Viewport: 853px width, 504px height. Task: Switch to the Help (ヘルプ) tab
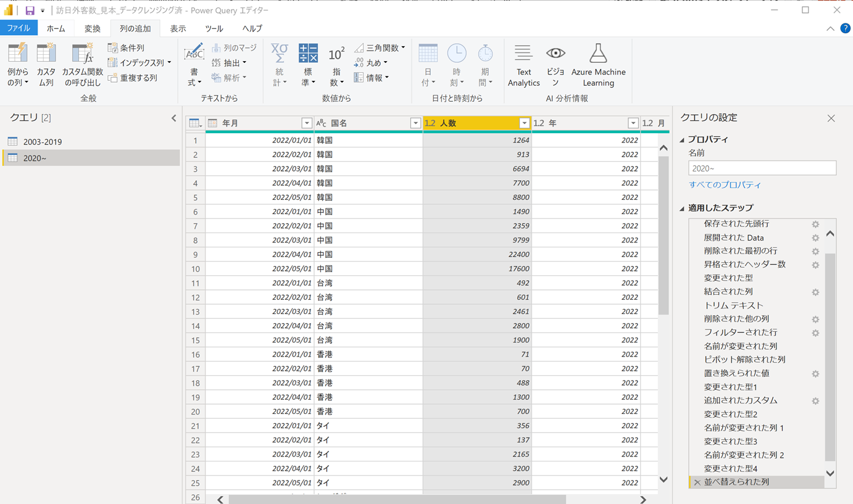click(252, 28)
